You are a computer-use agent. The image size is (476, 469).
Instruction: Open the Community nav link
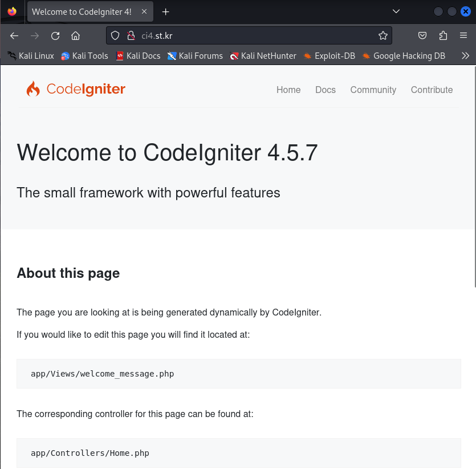(373, 90)
